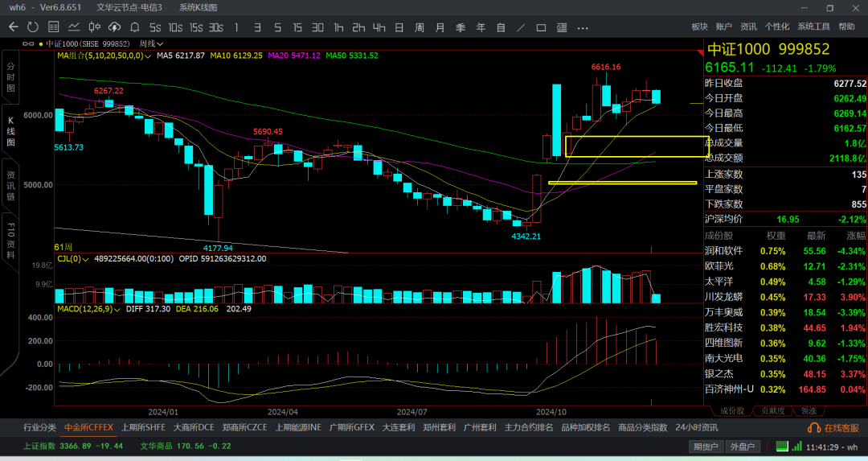Open the cloud sync icon in the toolbar
Screen dimensions: 868x461
pos(114,27)
